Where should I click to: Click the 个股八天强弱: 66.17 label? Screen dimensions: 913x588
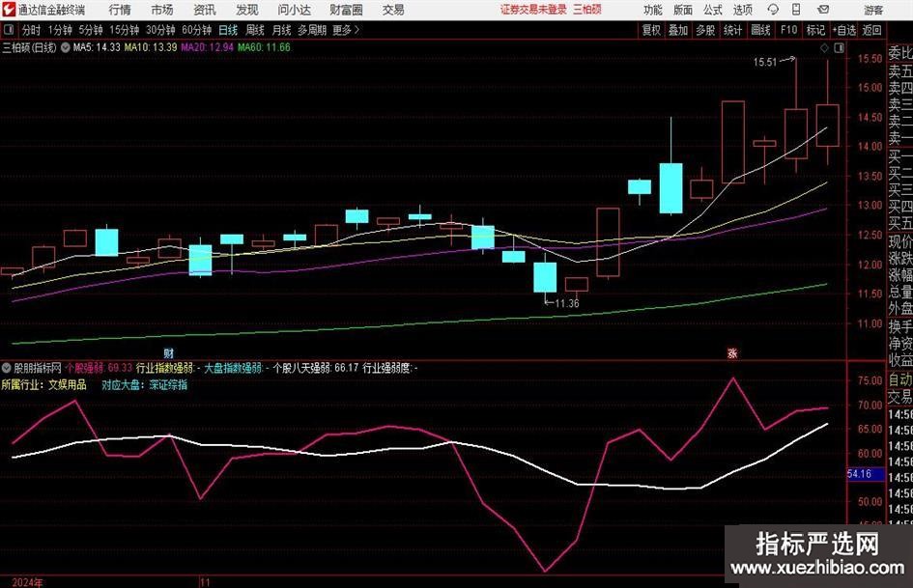click(315, 368)
